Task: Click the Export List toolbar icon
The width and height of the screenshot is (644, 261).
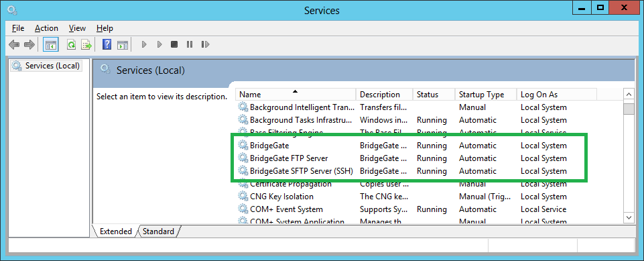Action: pos(86,44)
